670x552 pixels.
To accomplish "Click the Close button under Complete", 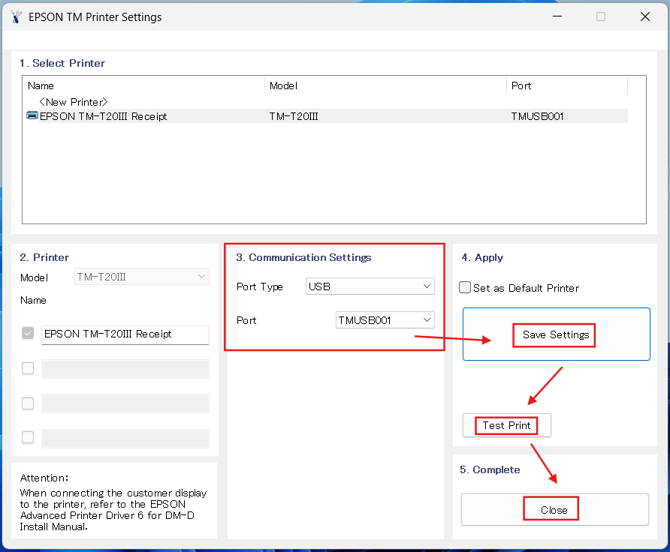I will pos(554,509).
